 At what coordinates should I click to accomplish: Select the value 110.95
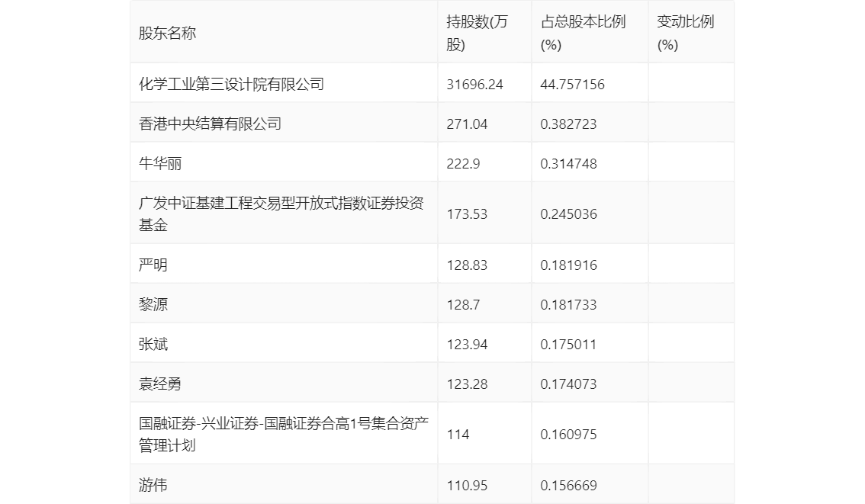click(468, 485)
